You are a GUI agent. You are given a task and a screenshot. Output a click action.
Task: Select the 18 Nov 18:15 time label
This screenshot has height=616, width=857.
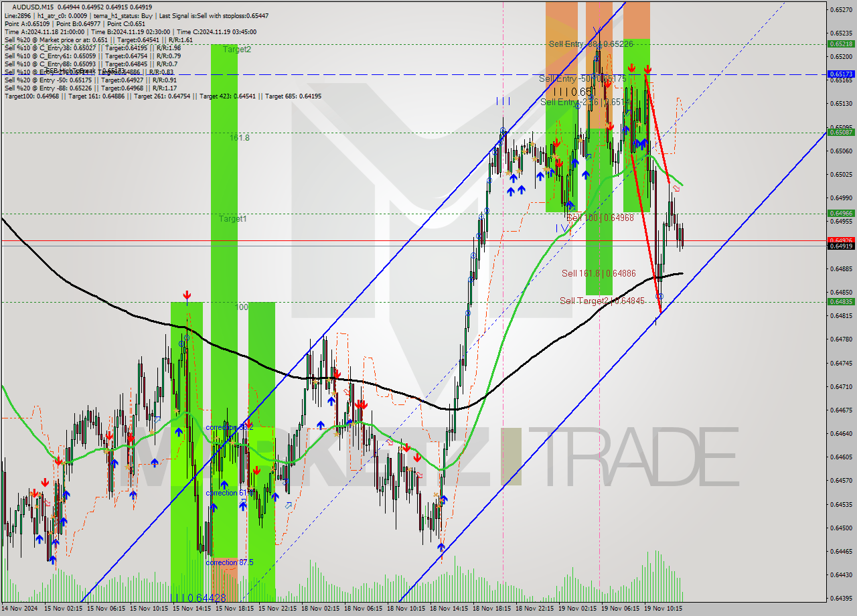pos(492,609)
